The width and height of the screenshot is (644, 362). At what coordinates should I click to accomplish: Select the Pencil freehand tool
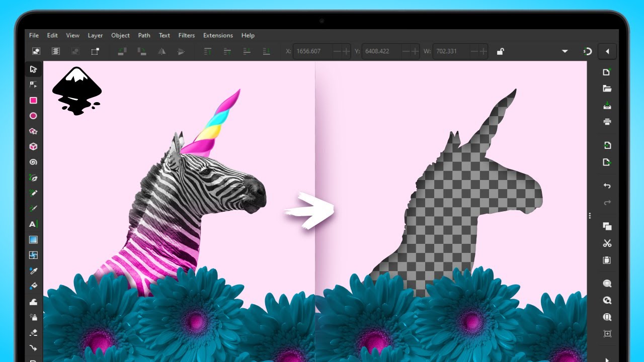[x=33, y=193]
